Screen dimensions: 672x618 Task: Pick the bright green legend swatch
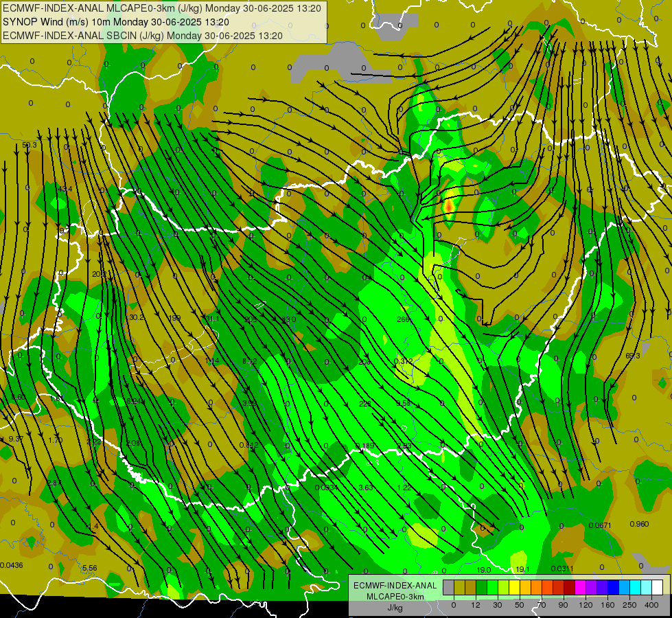[492, 587]
